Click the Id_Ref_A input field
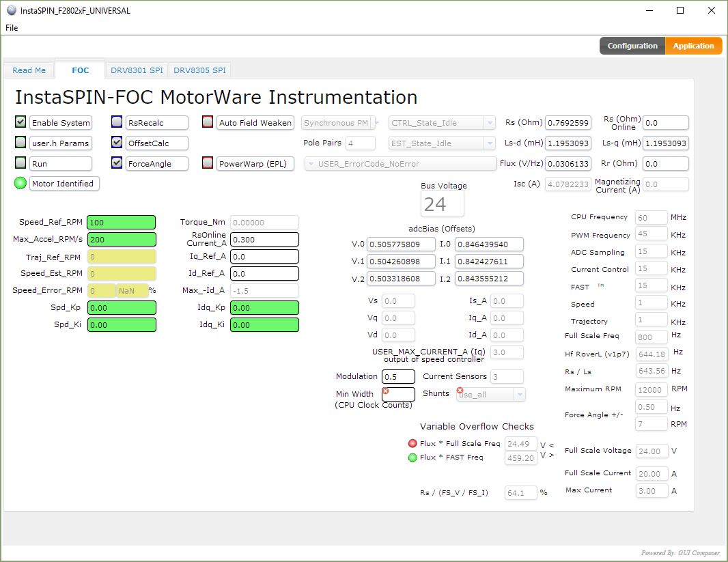This screenshot has height=562, width=728. 265,274
